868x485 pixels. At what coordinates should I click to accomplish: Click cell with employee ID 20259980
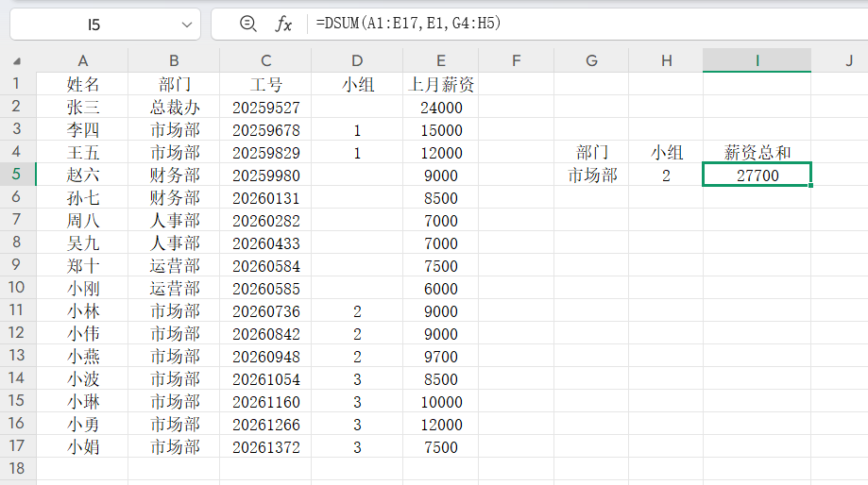(x=265, y=176)
